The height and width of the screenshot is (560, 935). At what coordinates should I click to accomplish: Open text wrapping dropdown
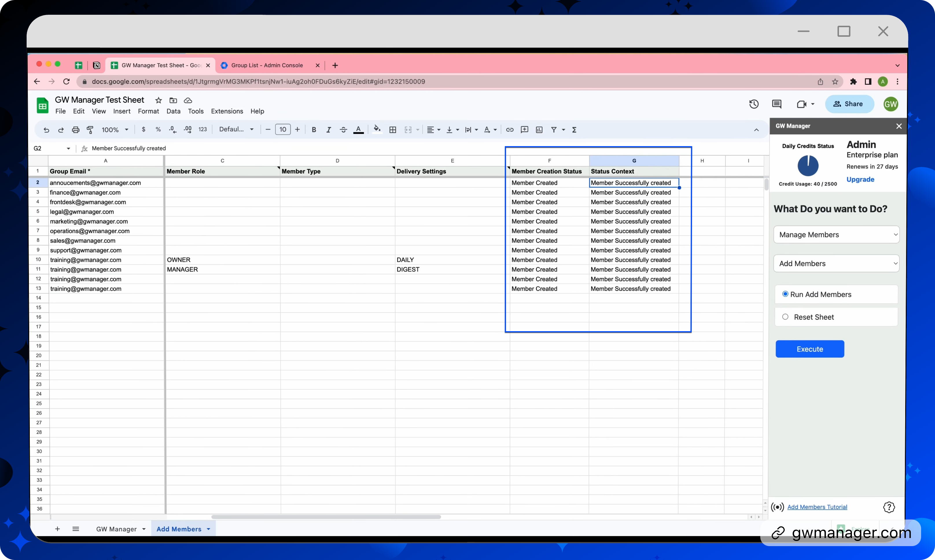471,130
